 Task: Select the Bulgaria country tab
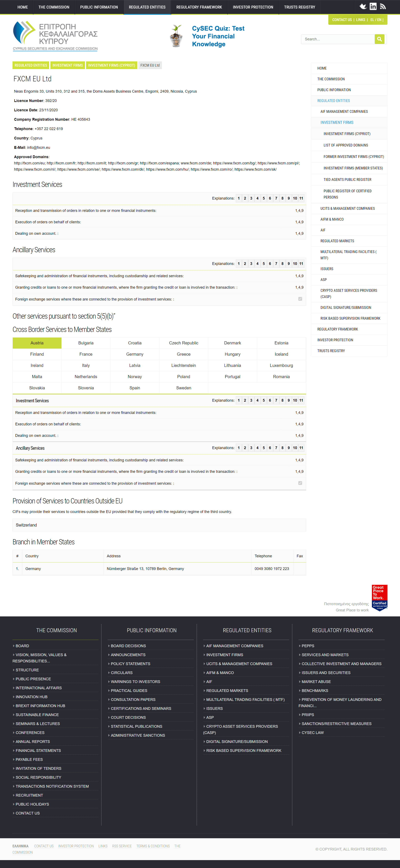coord(86,343)
